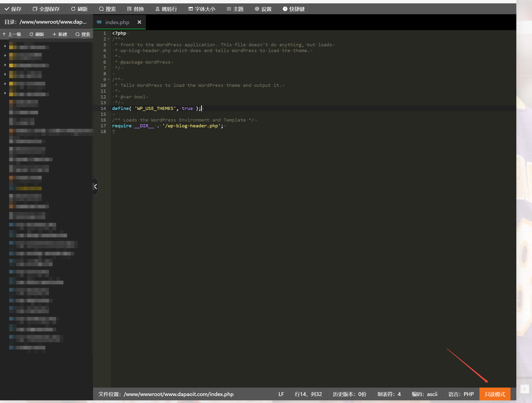Open the Theme (主题) menu

point(235,9)
